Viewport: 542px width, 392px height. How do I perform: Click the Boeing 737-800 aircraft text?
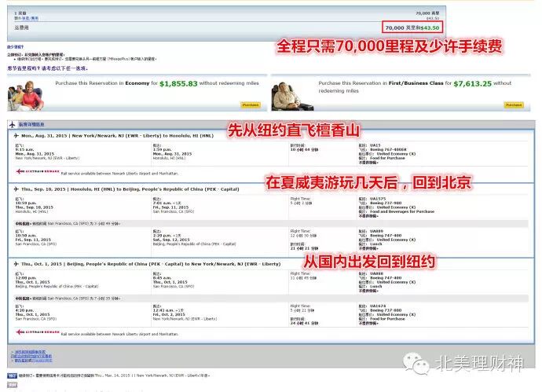coord(386,310)
